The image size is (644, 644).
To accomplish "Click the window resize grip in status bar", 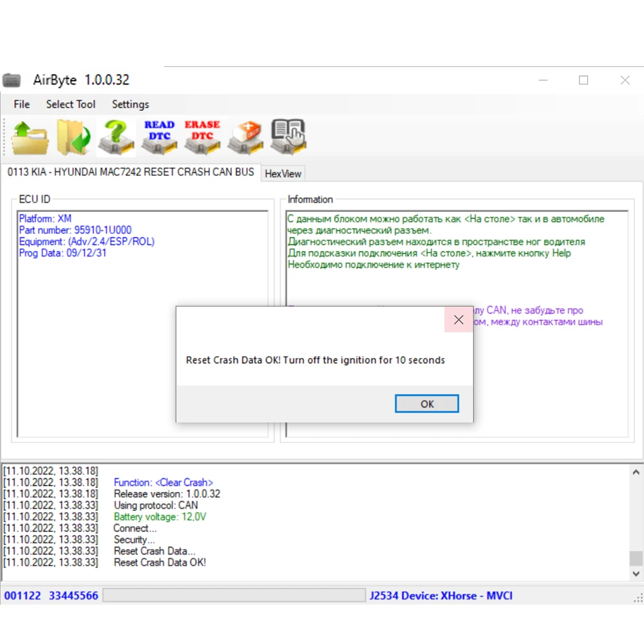I will pos(639,598).
